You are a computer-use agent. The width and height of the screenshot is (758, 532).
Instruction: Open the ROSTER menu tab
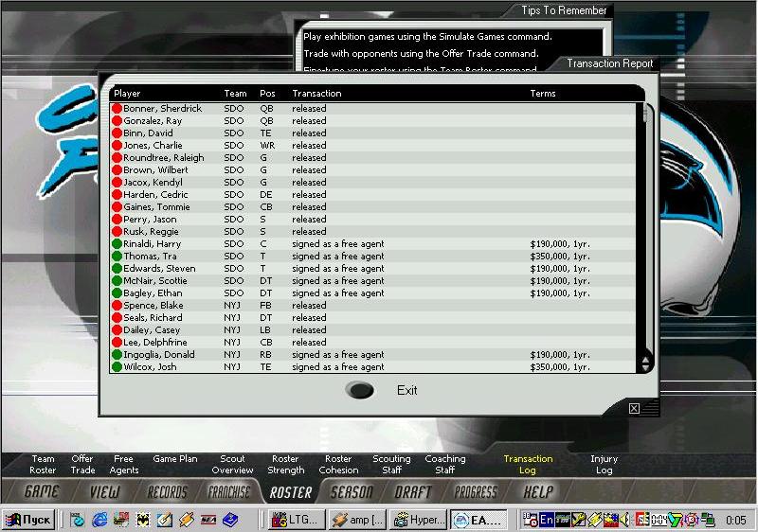point(290,492)
